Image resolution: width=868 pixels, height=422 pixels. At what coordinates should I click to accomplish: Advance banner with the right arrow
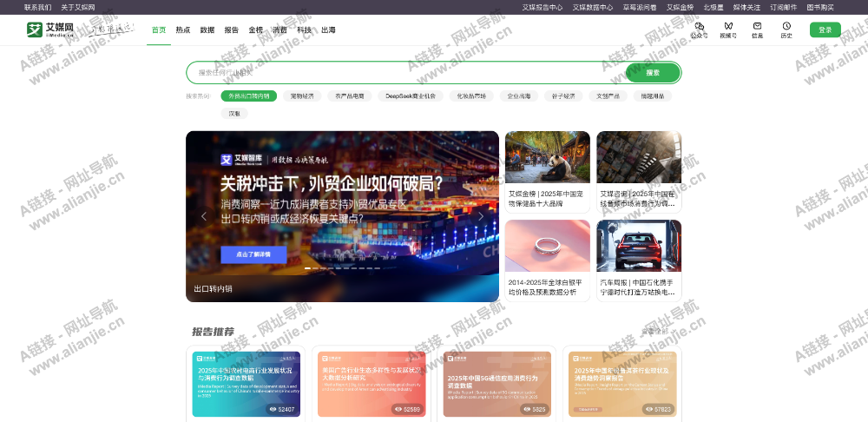(481, 216)
